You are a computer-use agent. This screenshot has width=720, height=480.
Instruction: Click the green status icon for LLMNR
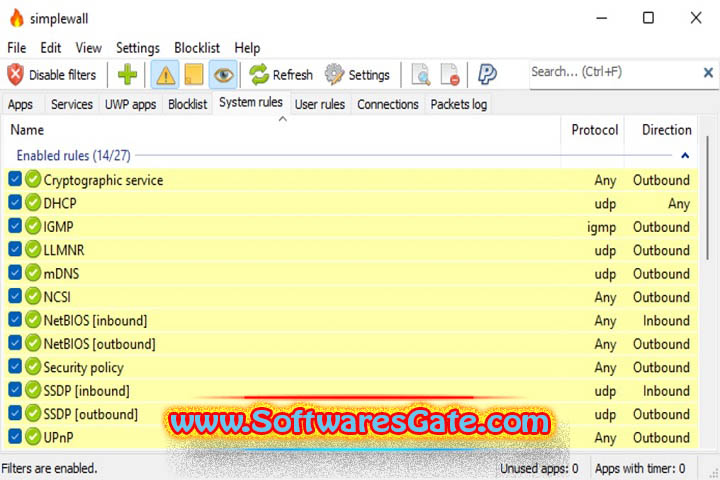(33, 249)
